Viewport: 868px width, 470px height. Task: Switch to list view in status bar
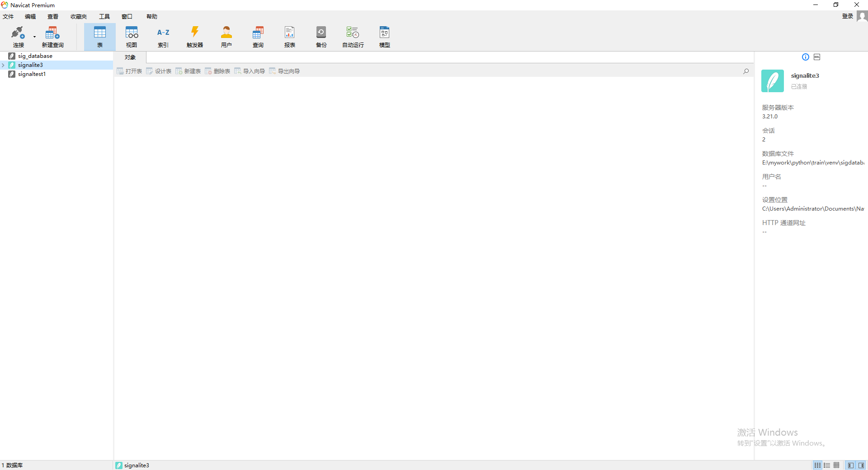click(817, 465)
